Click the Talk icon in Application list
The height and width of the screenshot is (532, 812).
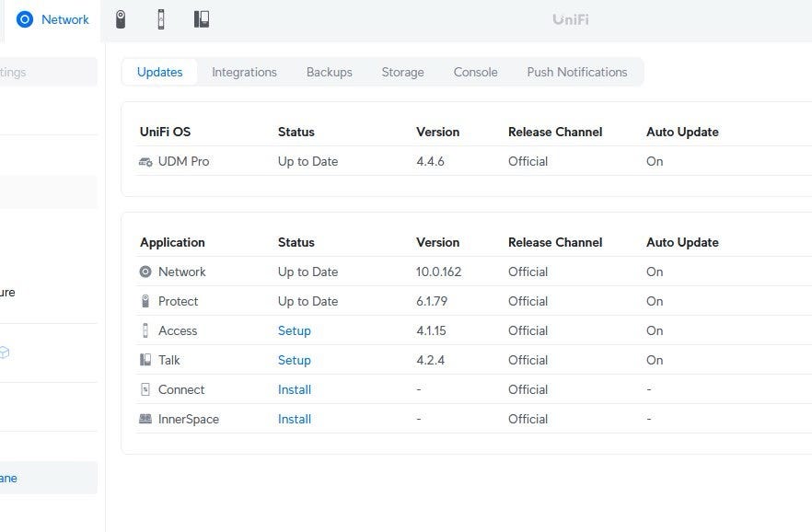pyautogui.click(x=145, y=361)
